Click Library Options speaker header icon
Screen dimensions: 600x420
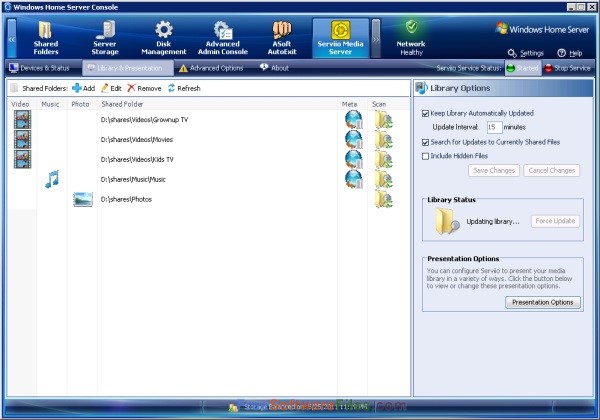click(x=421, y=88)
